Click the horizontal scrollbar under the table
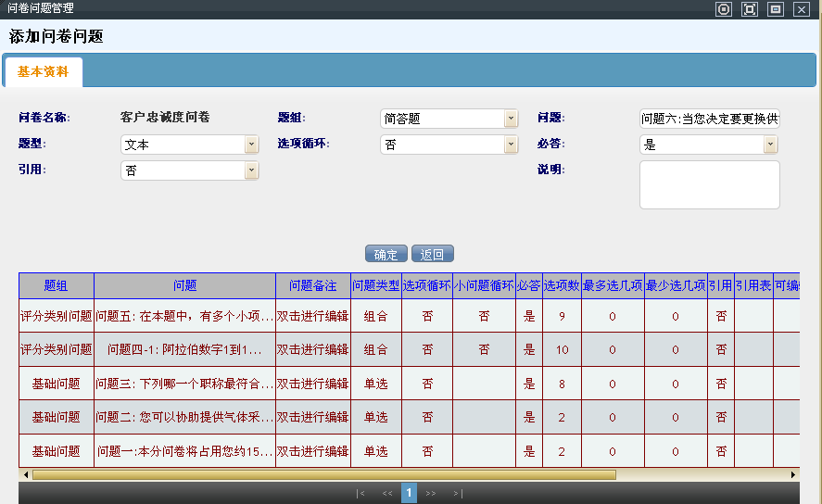822x504 pixels. pyautogui.click(x=323, y=474)
